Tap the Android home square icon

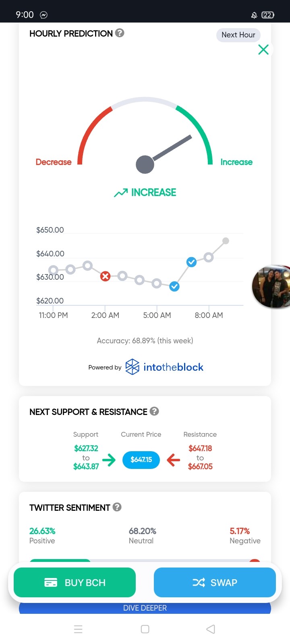click(x=145, y=629)
